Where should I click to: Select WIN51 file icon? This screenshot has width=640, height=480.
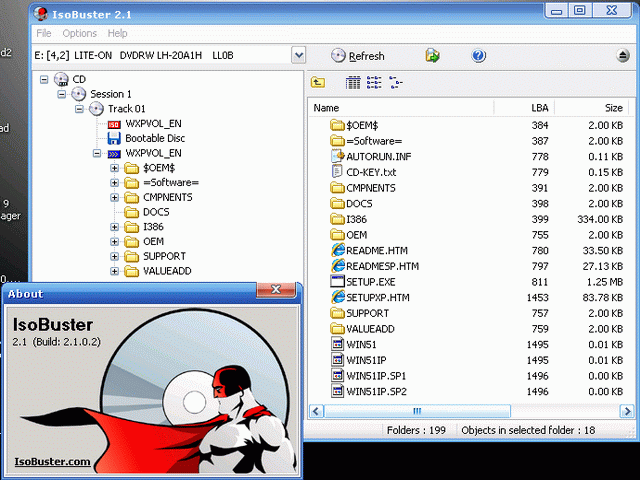point(337,344)
